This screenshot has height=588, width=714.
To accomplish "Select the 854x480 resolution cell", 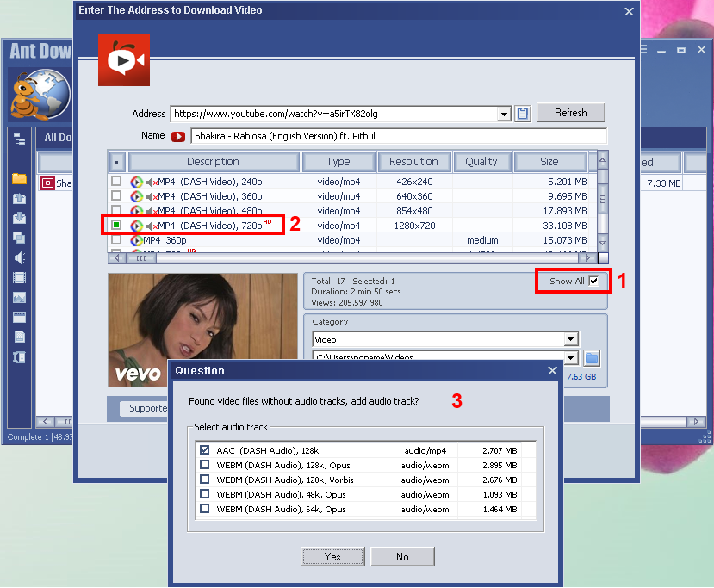I will click(415, 211).
